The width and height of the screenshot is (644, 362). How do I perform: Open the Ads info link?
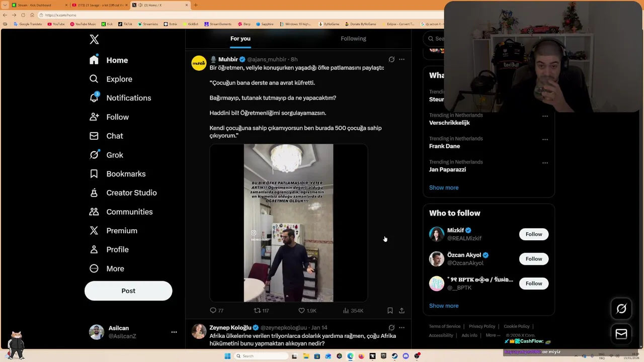(469, 335)
